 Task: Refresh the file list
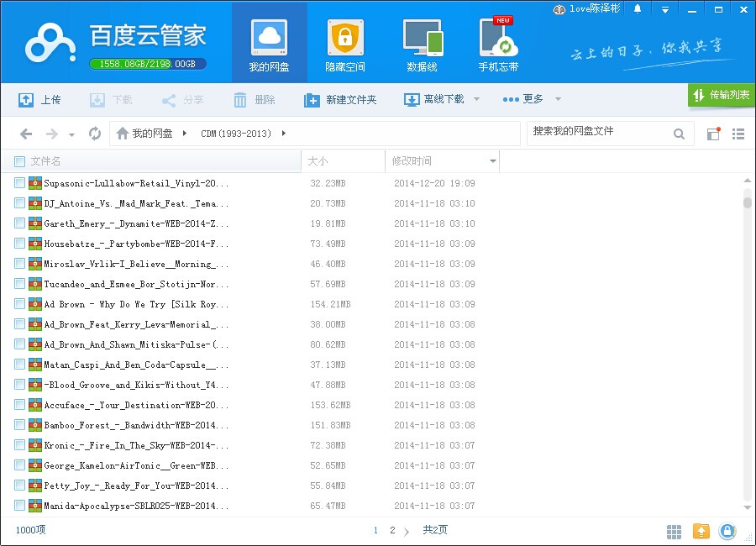95,133
